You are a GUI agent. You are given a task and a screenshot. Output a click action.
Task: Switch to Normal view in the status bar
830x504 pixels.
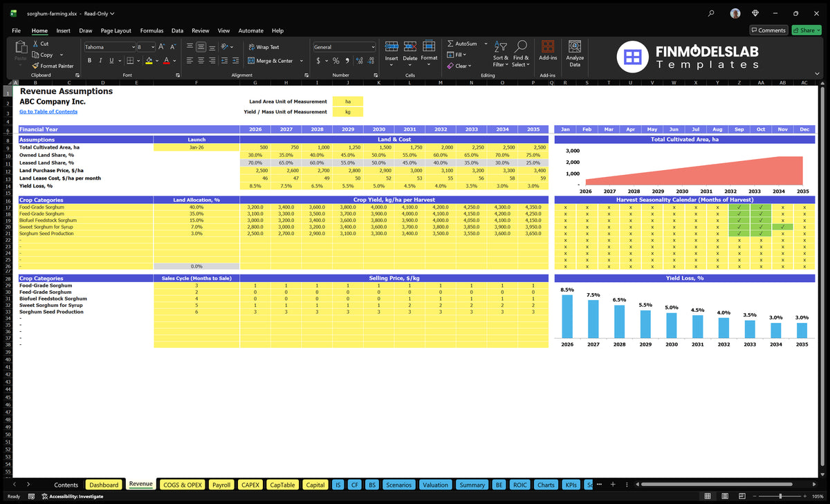pos(708,496)
